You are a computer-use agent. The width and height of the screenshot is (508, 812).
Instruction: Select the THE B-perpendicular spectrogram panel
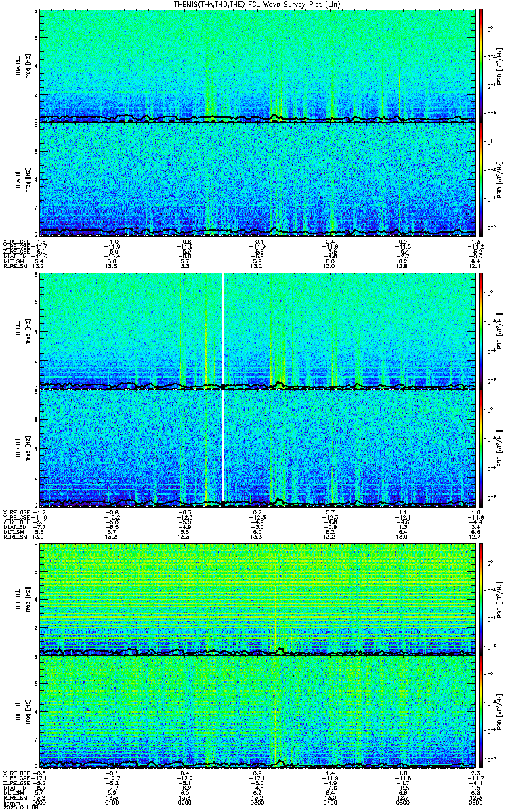pos(258,598)
